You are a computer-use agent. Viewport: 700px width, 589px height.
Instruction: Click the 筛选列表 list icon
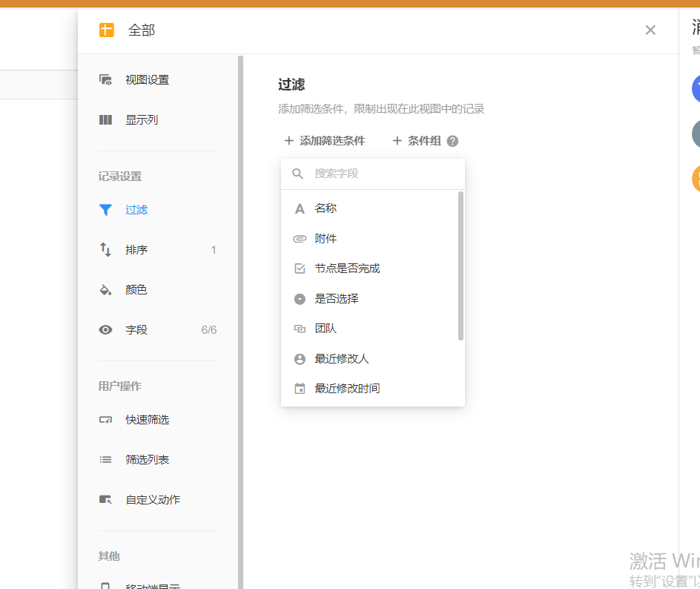106,460
